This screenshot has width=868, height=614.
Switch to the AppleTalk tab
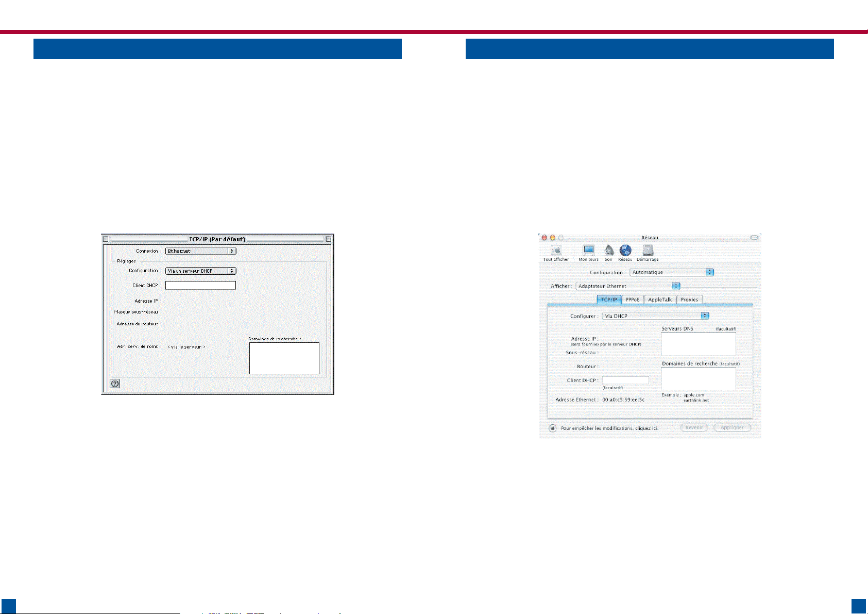(x=660, y=300)
